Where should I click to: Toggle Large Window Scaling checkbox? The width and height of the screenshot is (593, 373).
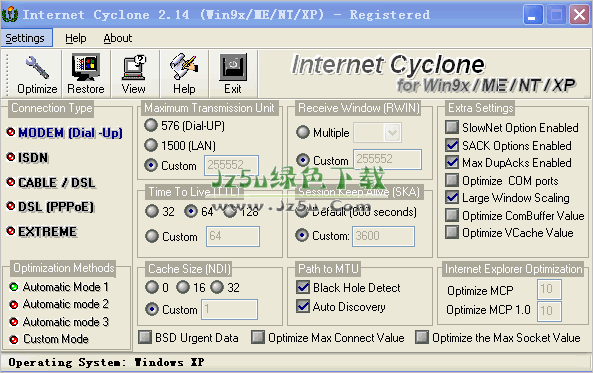[452, 197]
